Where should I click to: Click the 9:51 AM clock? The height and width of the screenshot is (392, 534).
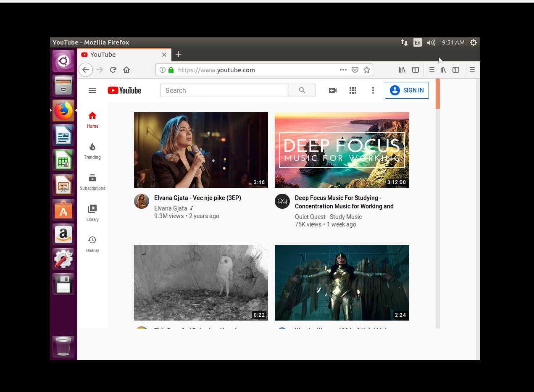(x=453, y=42)
